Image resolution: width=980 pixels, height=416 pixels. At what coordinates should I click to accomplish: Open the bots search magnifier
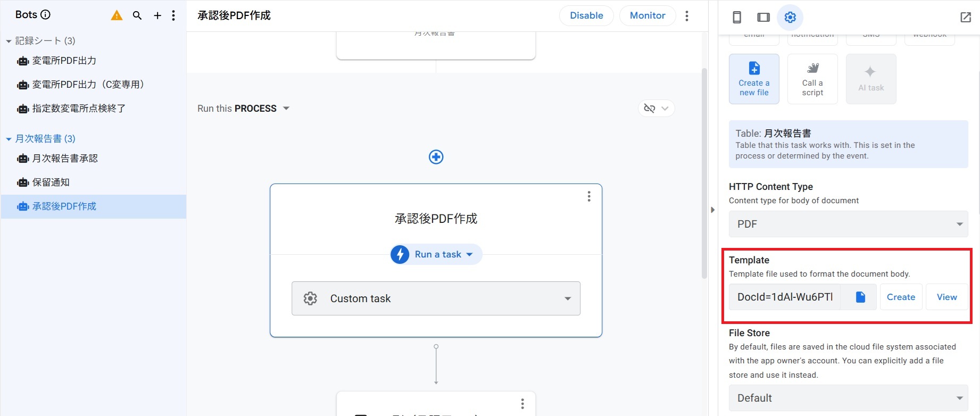[x=137, y=15]
